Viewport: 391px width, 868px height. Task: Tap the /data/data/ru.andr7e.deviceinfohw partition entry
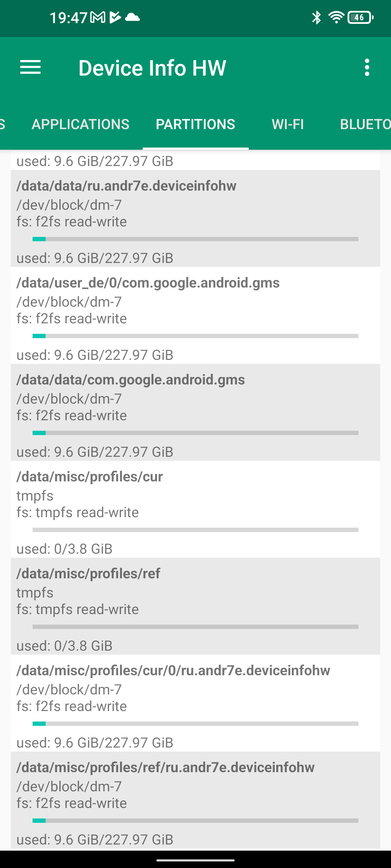(195, 218)
